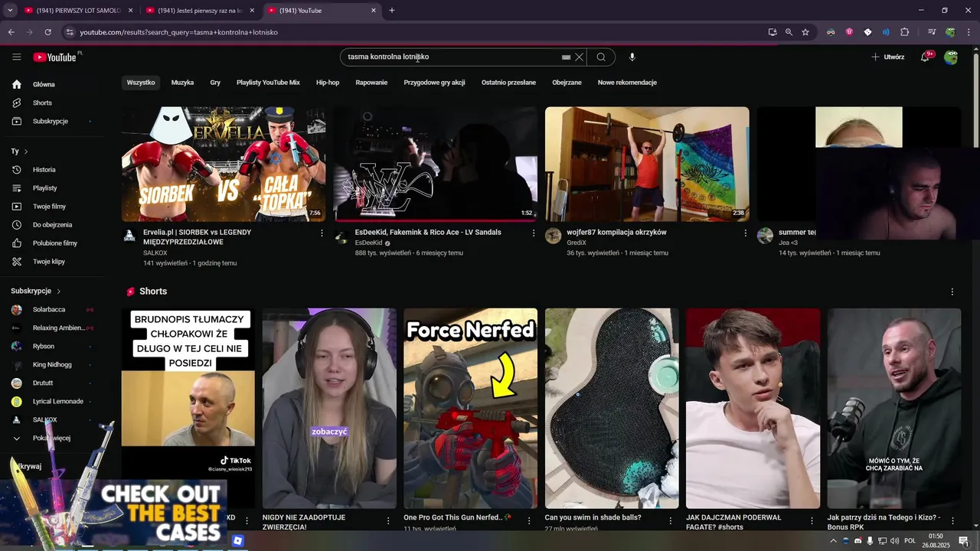Open Do obejrzenia watch later
The image size is (980, 551).
[52, 225]
